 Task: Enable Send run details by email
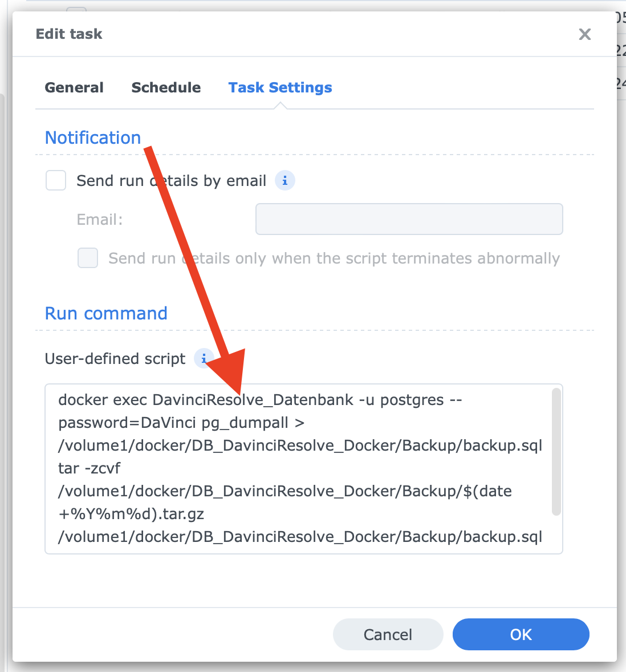pyautogui.click(x=56, y=180)
